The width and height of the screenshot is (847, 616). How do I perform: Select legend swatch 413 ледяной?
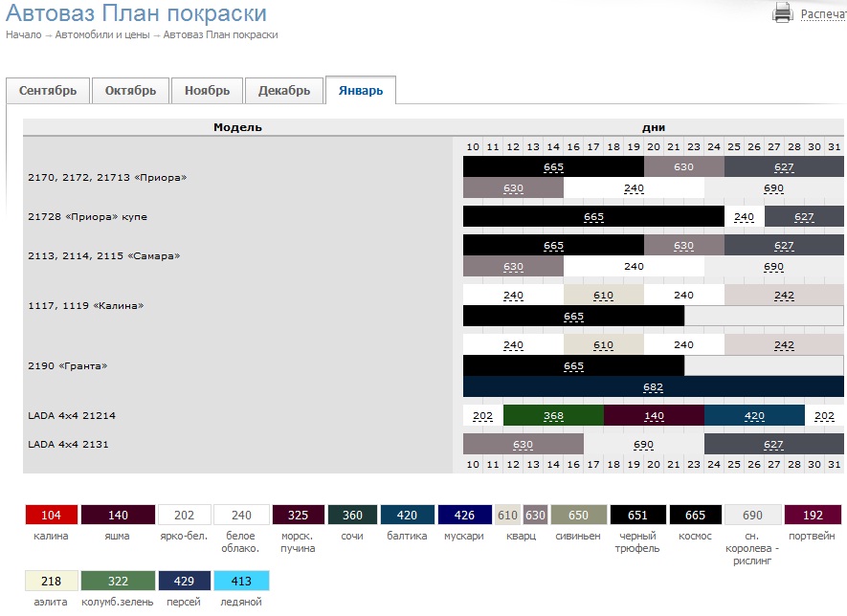[241, 581]
